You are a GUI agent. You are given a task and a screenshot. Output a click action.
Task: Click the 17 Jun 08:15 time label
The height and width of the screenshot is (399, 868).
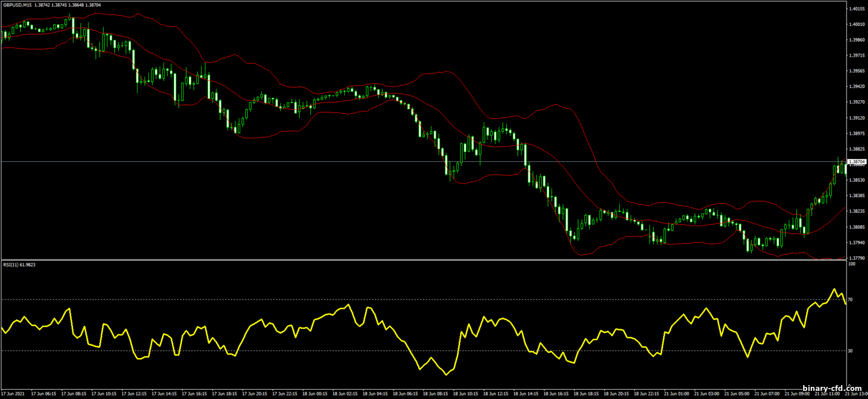pyautogui.click(x=72, y=394)
